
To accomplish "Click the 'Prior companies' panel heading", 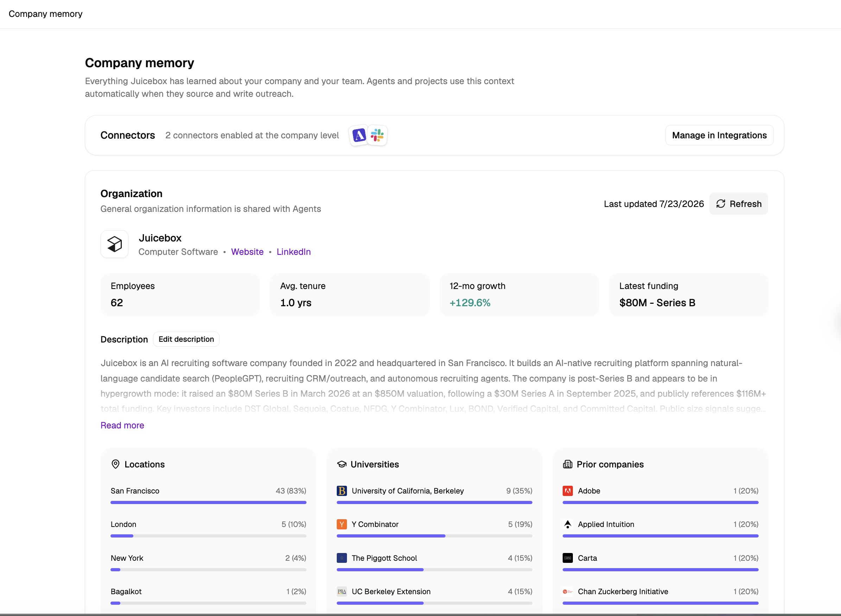I will click(610, 464).
